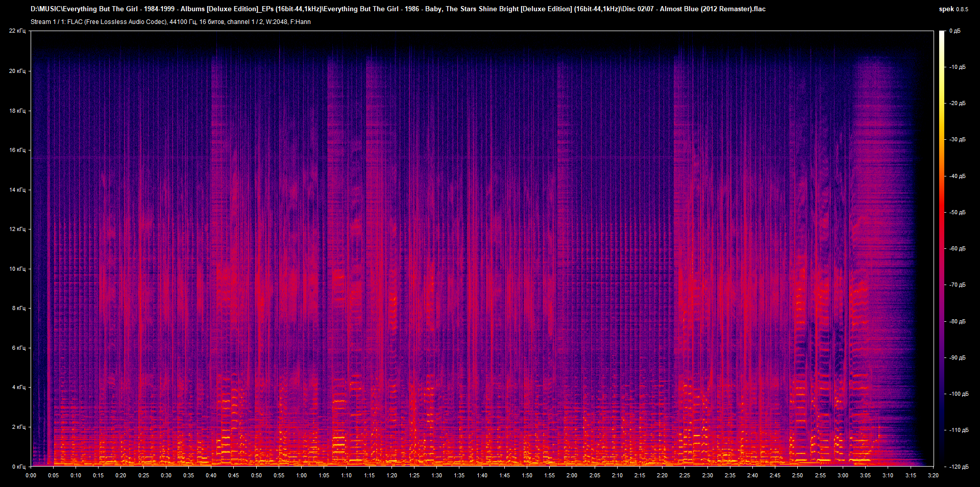This screenshot has height=487, width=980.
Task: Click the '-10 дБ' level scale label
Action: (x=958, y=67)
